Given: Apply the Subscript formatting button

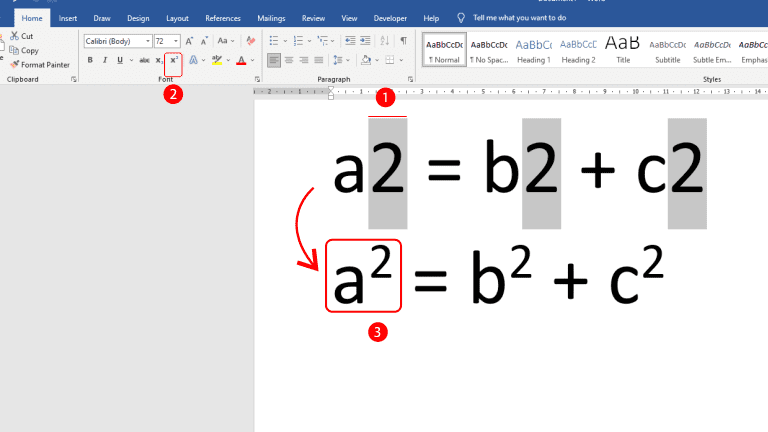Looking at the screenshot, I should click(x=159, y=60).
